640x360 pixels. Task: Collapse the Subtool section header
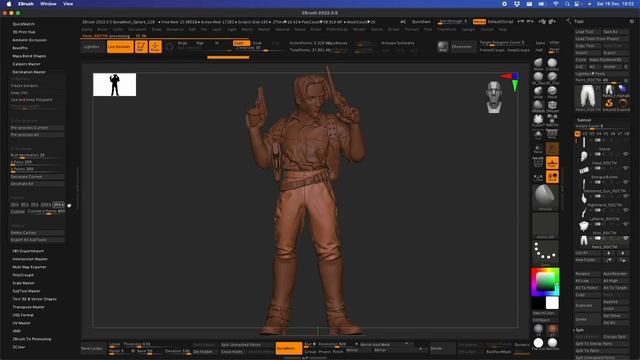584,120
